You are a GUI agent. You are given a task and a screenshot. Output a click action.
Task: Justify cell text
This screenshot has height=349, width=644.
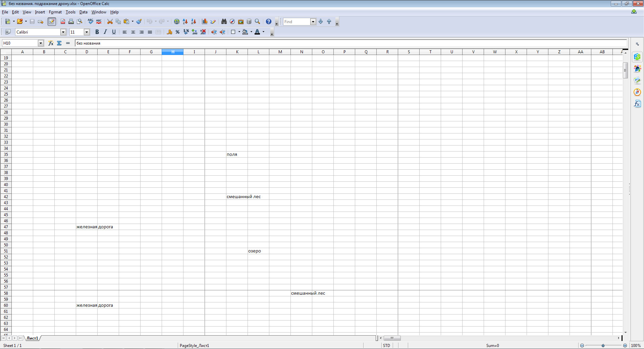pos(150,32)
